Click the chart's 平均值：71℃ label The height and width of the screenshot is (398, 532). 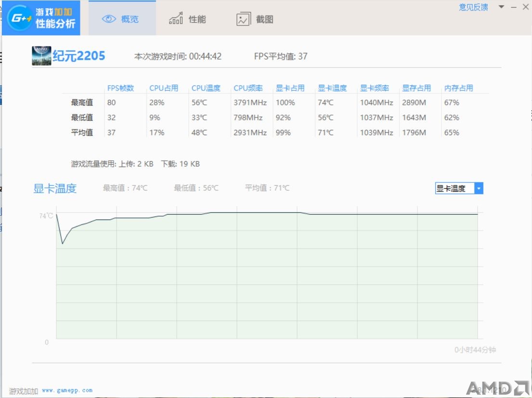tap(267, 188)
